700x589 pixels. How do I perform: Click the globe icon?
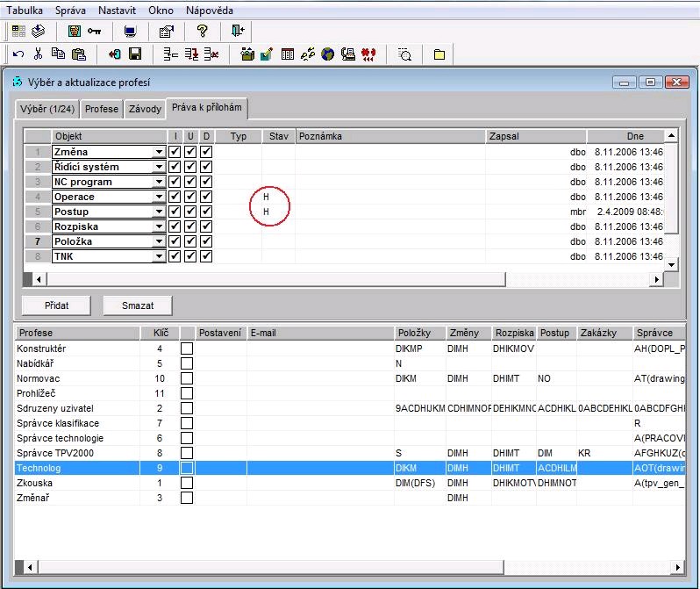[x=328, y=54]
